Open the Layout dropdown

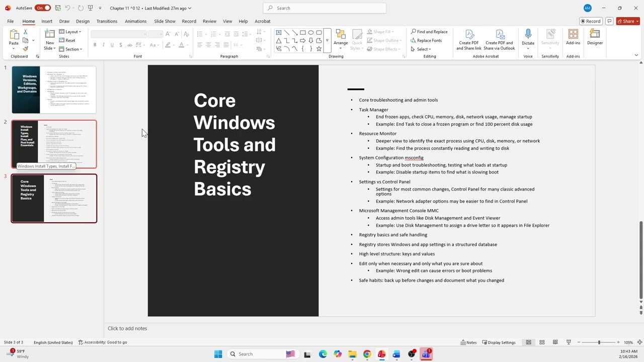[70, 32]
